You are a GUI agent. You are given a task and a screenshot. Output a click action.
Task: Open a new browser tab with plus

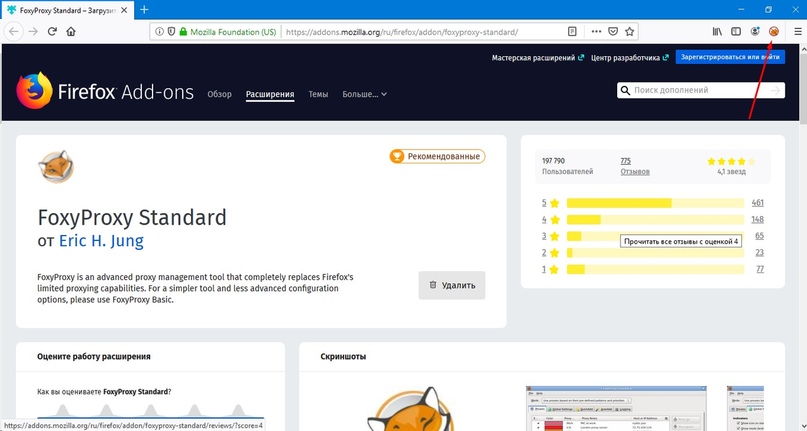144,9
